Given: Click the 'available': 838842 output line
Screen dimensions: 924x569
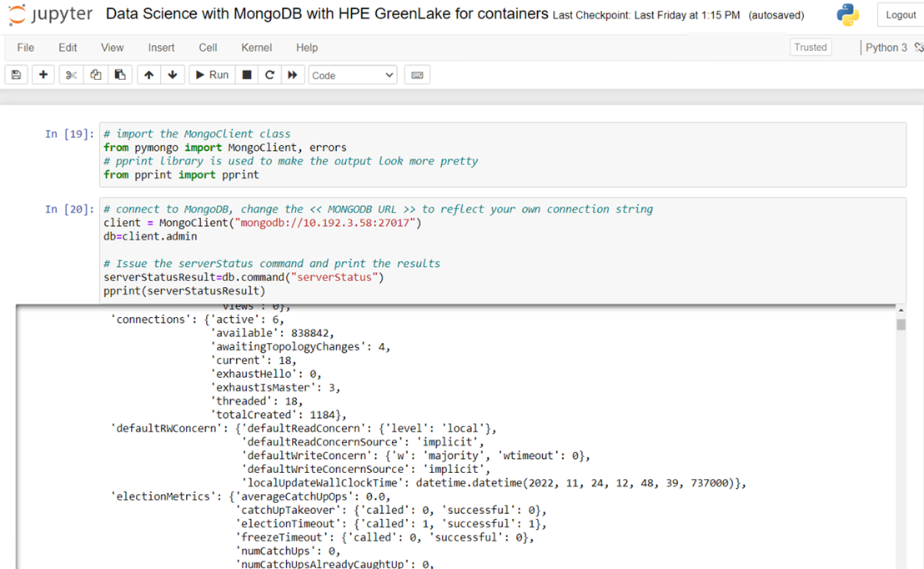Looking at the screenshot, I should tap(272, 333).
